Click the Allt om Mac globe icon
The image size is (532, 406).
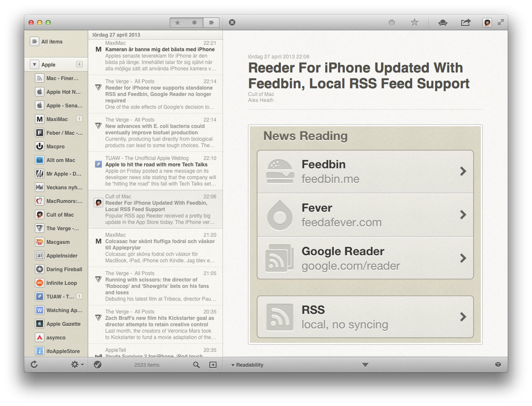tap(40, 160)
